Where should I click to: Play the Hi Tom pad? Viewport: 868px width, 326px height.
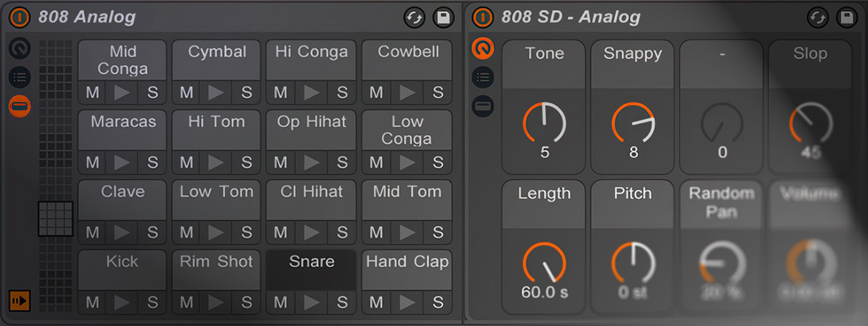216,163
